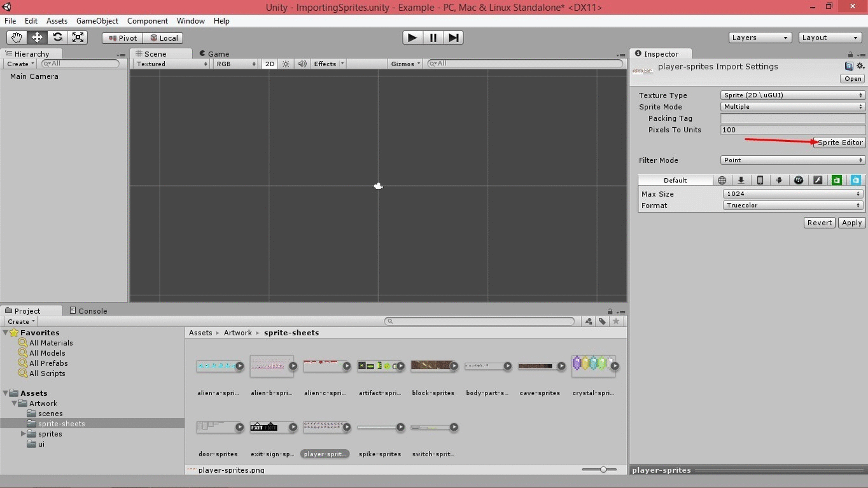Open the Layout dropdown
Image resolution: width=868 pixels, height=488 pixels.
pos(830,38)
